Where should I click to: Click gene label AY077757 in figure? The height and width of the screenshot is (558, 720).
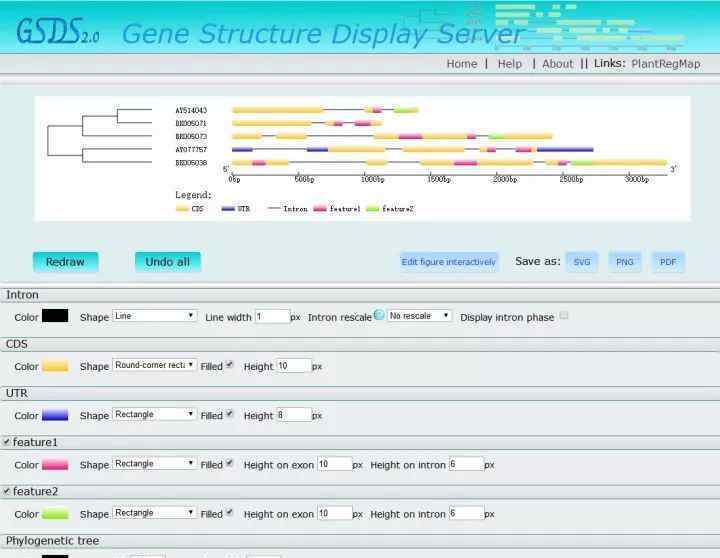tap(191, 150)
